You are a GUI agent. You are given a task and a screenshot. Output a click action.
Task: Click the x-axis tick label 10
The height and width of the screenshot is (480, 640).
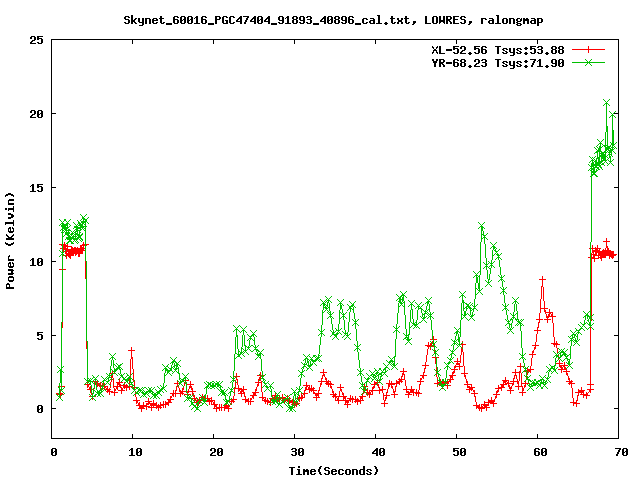tap(135, 452)
